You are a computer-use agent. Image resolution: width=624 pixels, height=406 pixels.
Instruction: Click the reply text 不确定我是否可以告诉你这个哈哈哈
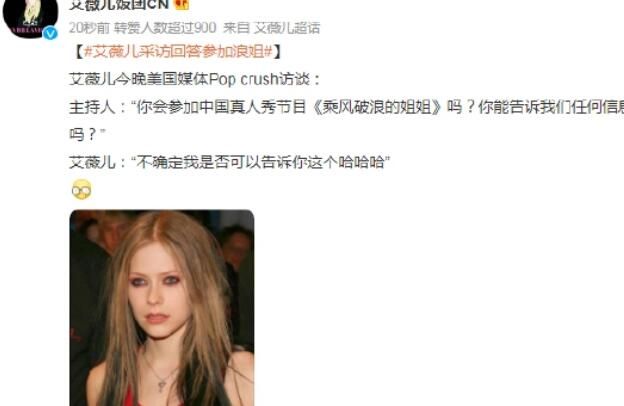(261, 162)
